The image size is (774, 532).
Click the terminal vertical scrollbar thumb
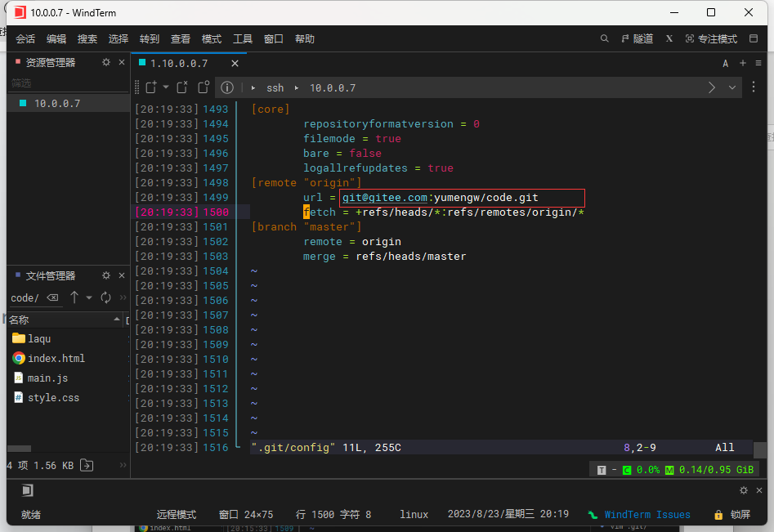point(760,449)
